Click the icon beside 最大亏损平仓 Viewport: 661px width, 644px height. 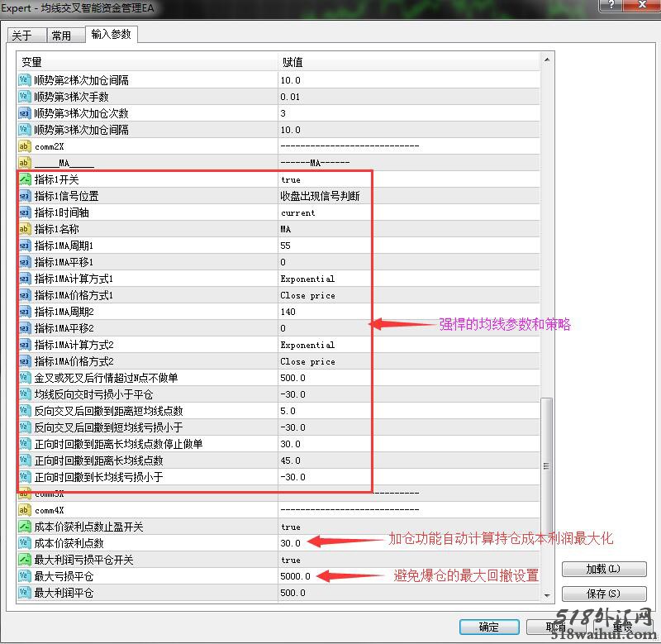click(x=24, y=576)
